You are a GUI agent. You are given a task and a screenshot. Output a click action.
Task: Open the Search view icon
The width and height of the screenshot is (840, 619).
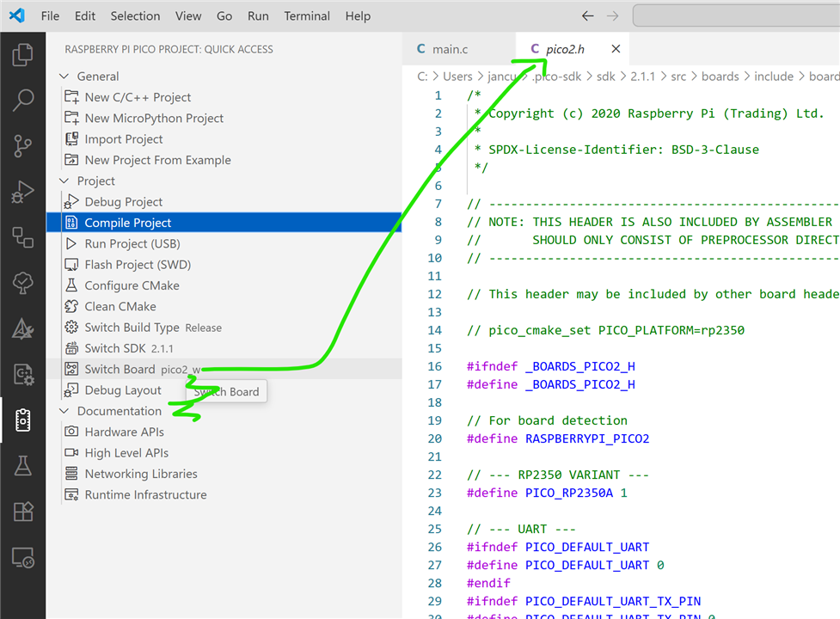coord(22,101)
